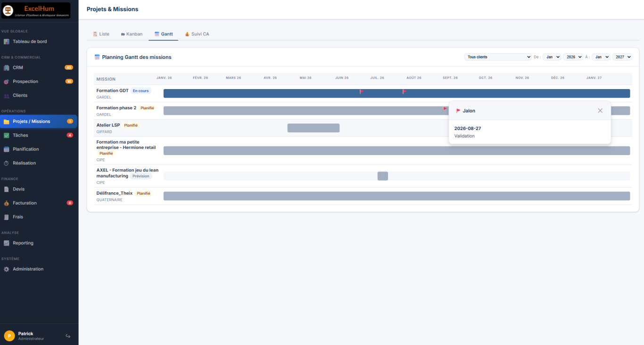Click the CRM sidebar icon
The height and width of the screenshot is (345, 644).
pyautogui.click(x=6, y=67)
